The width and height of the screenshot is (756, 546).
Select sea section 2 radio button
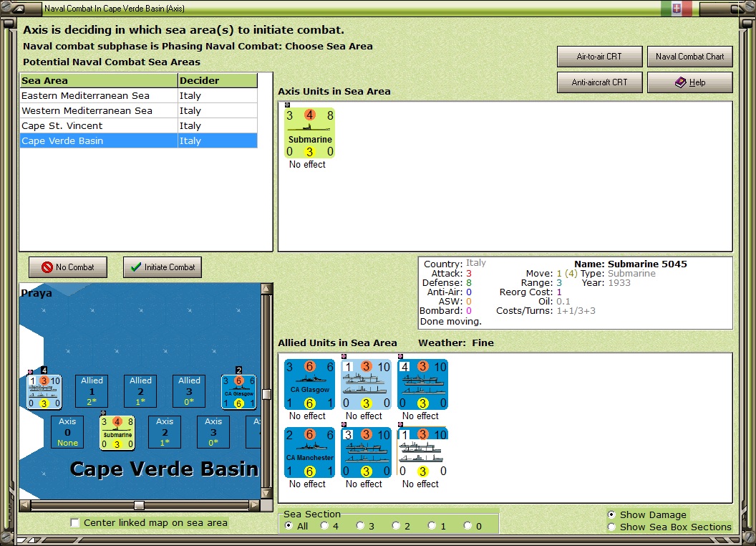tap(396, 526)
